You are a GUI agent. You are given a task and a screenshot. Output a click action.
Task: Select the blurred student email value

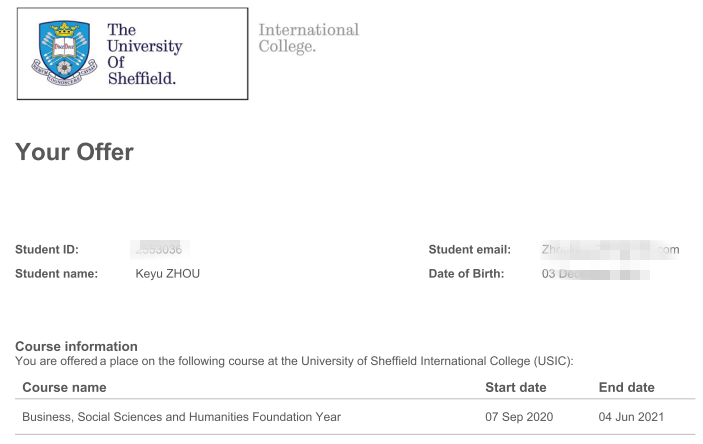coord(610,249)
